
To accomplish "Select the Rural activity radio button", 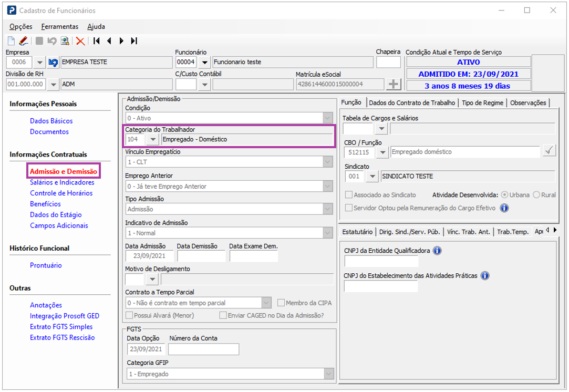I will [x=536, y=195].
